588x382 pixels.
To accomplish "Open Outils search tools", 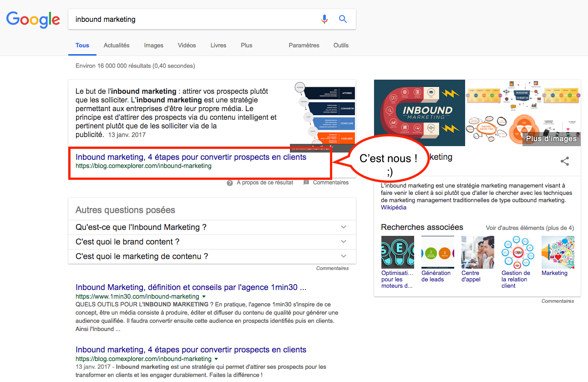I will [341, 46].
